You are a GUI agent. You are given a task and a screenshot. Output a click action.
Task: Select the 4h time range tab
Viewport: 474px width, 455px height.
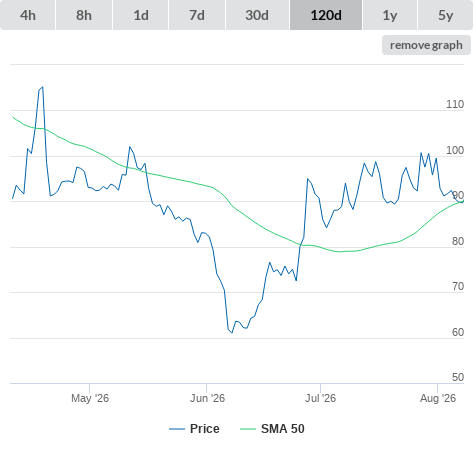[28, 15]
